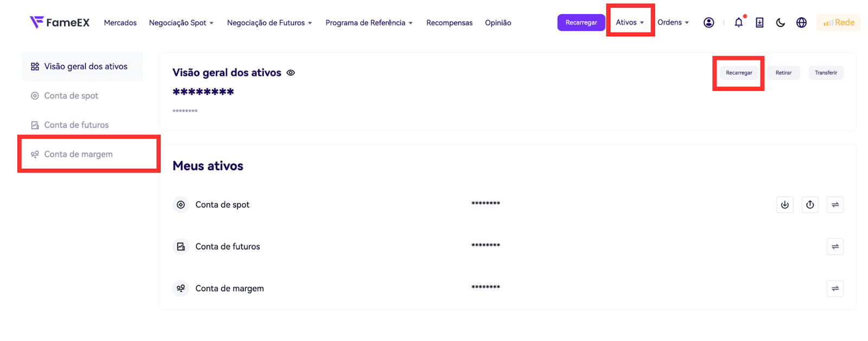Click the purple Recarregar button
This screenshot has width=868, height=341.
point(581,22)
